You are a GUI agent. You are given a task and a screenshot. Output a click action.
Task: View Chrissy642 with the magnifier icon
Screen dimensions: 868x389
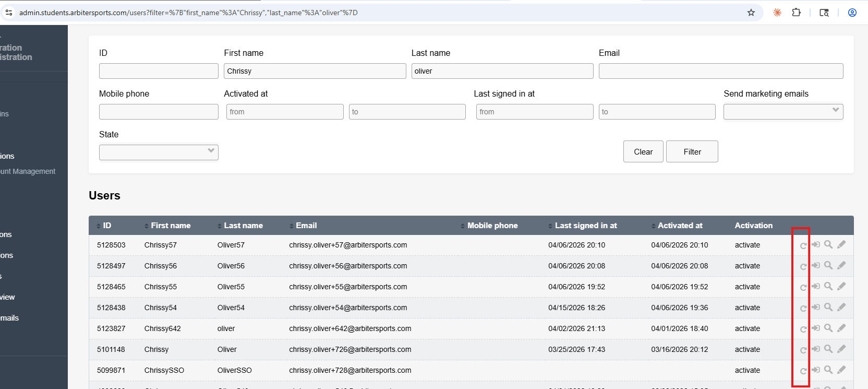(x=828, y=328)
